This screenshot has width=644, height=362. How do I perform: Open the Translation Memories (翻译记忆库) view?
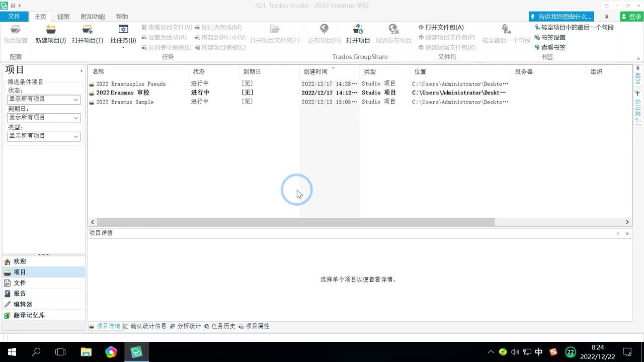click(x=43, y=315)
